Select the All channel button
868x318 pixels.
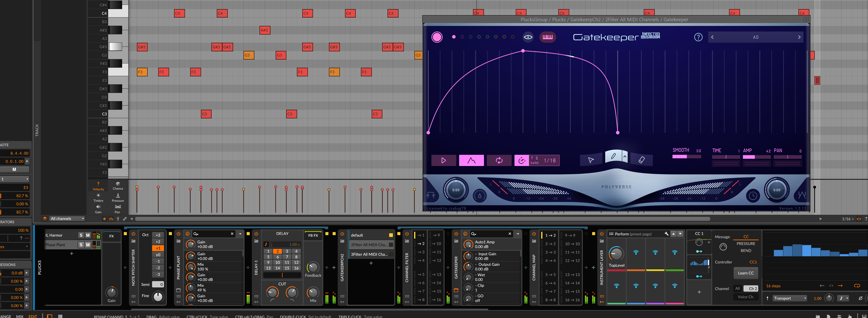tap(738, 288)
